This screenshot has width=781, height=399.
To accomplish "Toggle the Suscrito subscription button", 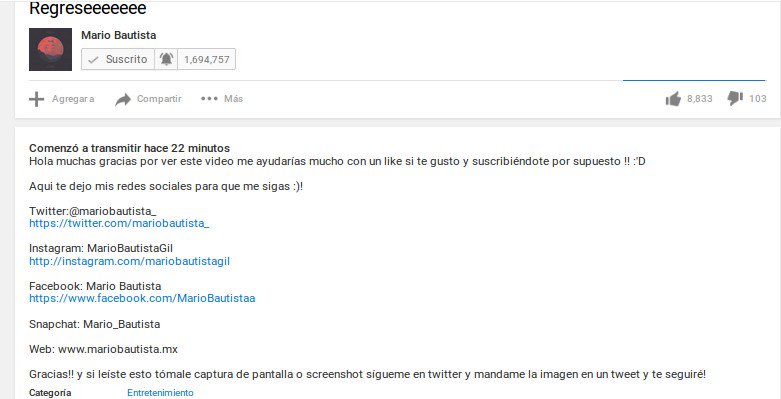I will pyautogui.click(x=118, y=59).
